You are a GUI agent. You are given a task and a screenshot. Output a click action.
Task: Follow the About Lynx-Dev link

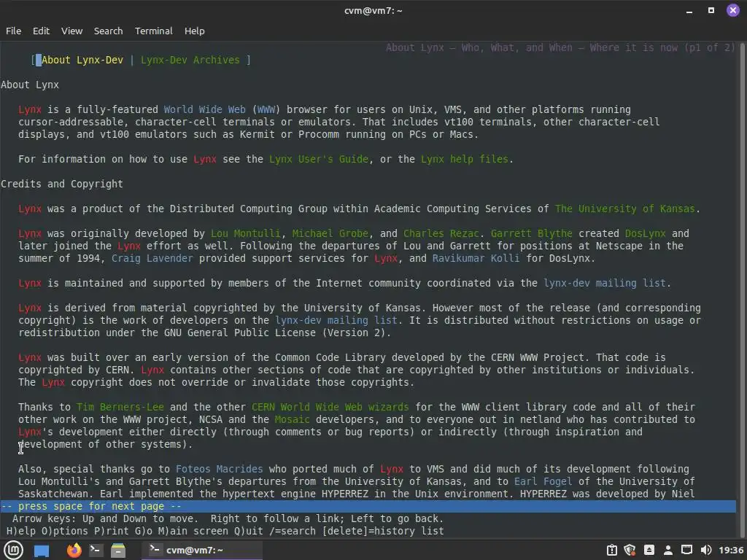[82, 60]
